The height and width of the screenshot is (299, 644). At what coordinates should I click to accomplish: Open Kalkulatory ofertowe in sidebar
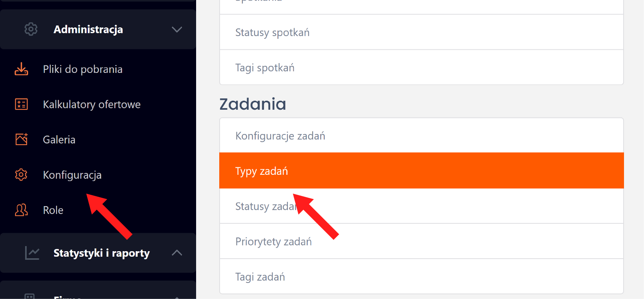coord(92,105)
